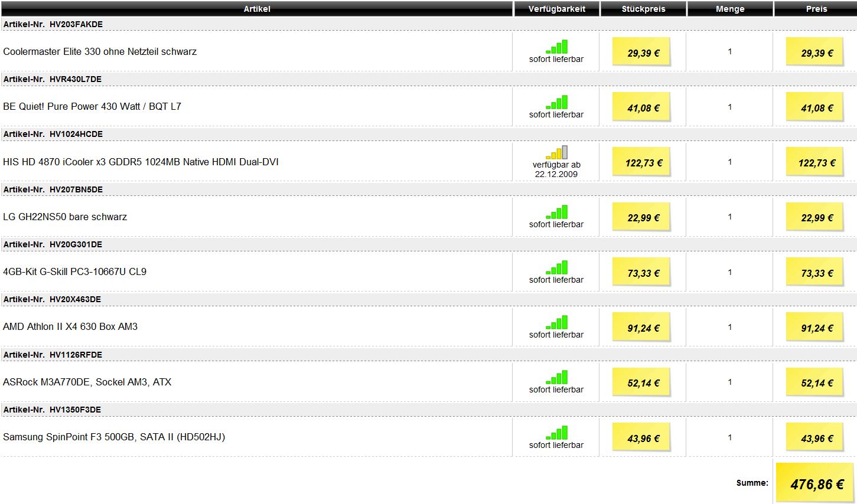The image size is (857, 504).
Task: Click availability bars icon for ASRock M3A770DE
Action: [556, 377]
